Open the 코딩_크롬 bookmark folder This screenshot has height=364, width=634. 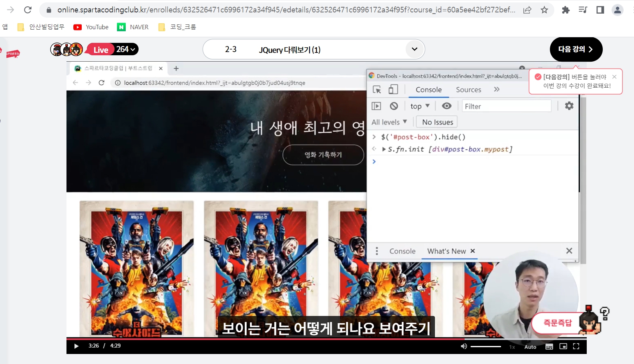(x=177, y=27)
